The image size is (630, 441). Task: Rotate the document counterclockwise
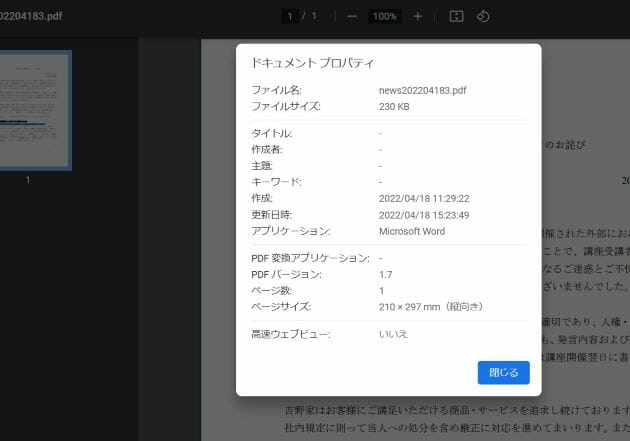(x=483, y=17)
